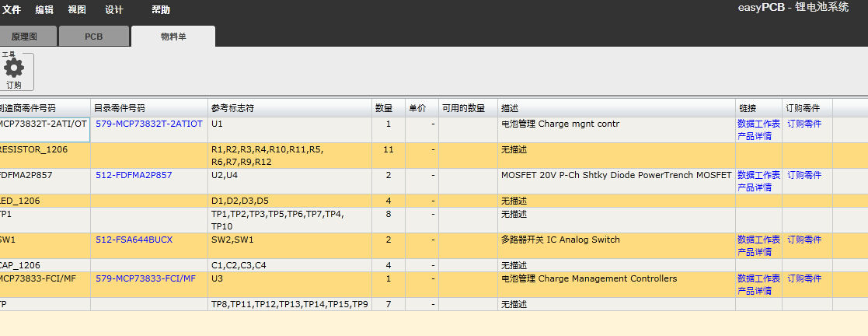Image resolution: width=868 pixels, height=336 pixels.
Task: Sort by 目录零件号码 column header
Action: [149, 108]
